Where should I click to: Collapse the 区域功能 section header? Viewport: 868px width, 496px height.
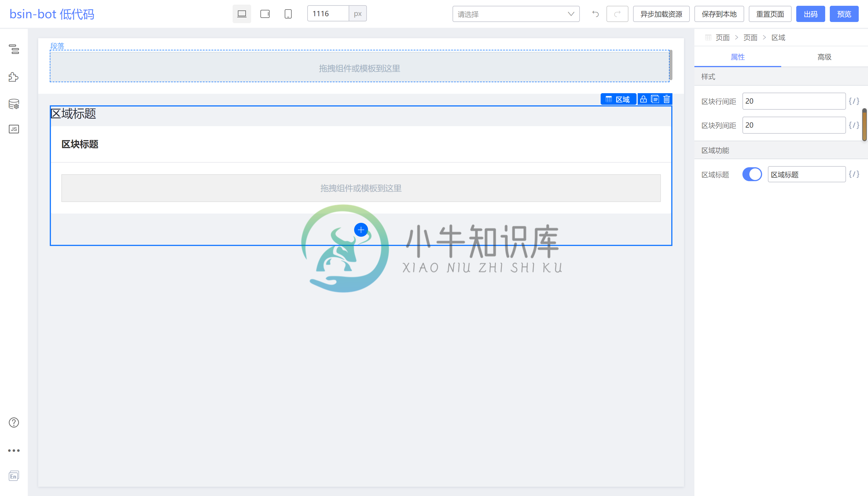tap(781, 150)
